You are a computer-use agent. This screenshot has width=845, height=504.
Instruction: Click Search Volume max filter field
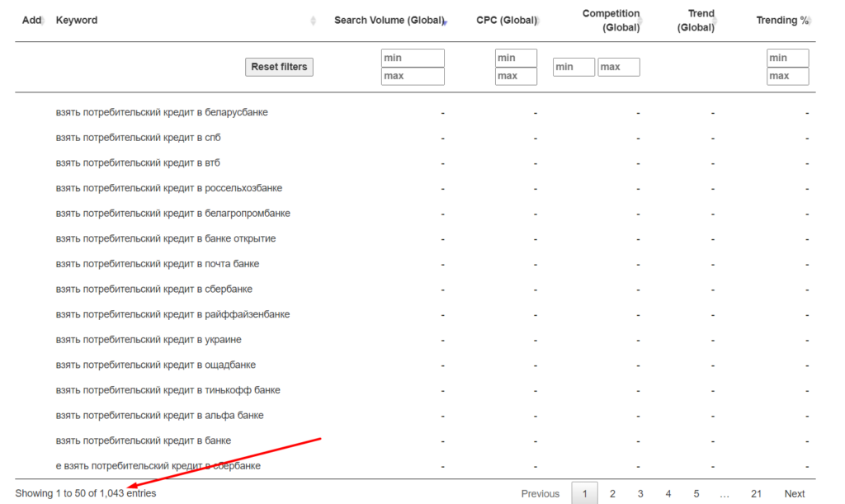click(x=413, y=76)
